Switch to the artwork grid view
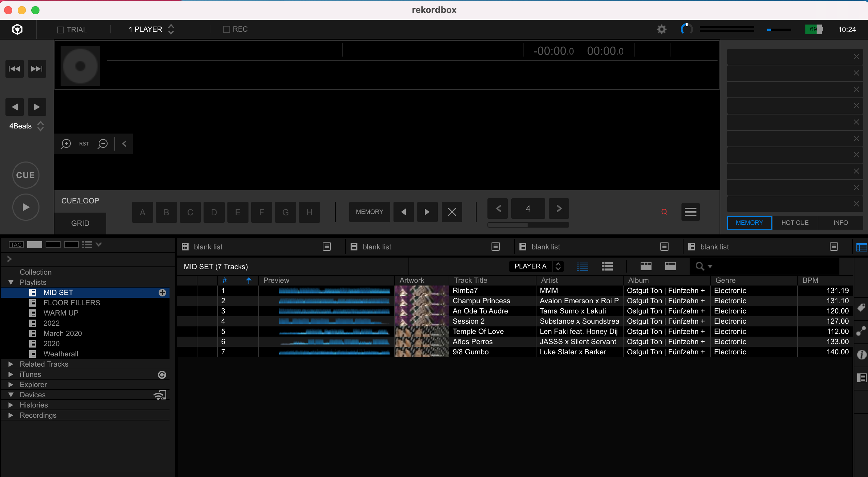 coord(646,266)
